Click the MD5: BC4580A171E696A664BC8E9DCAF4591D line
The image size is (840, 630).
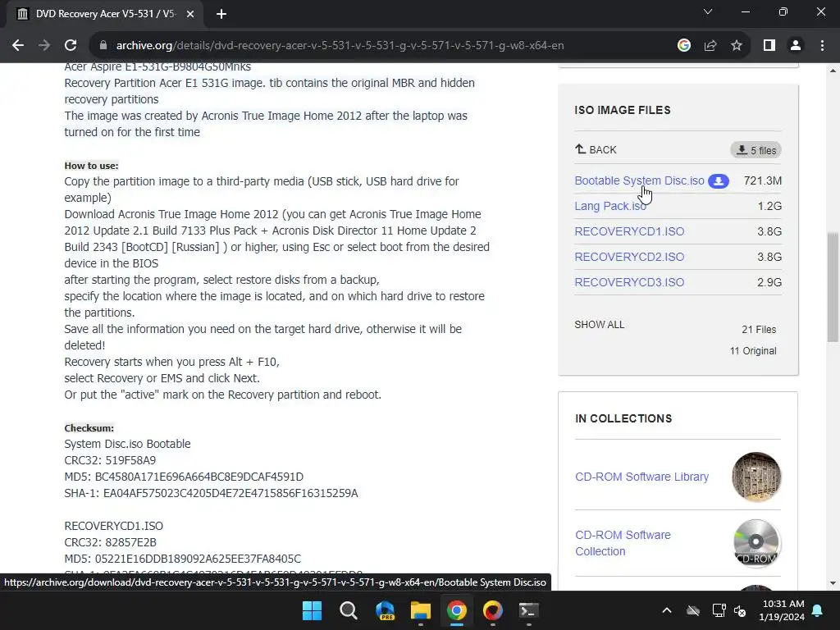coord(184,477)
